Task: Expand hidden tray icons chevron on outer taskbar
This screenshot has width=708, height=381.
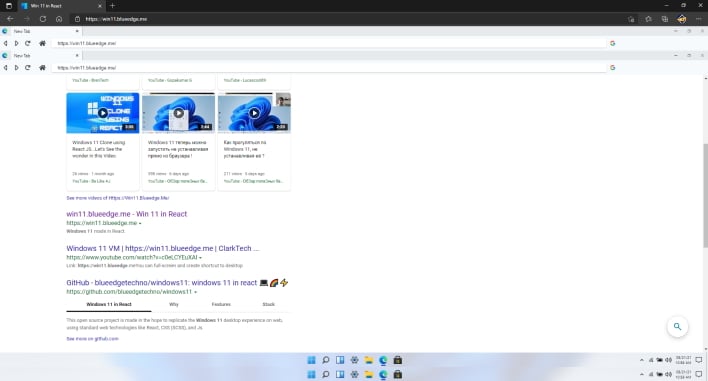Action: 642,374
